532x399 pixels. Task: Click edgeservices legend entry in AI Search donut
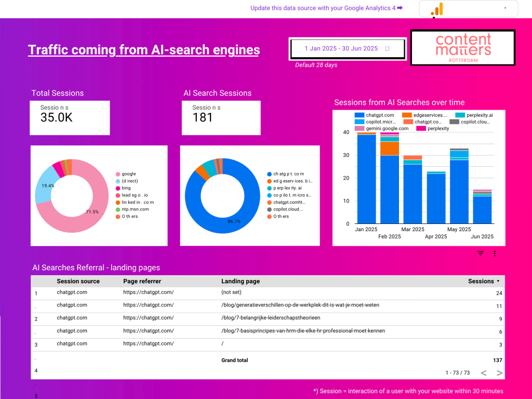tap(290, 181)
